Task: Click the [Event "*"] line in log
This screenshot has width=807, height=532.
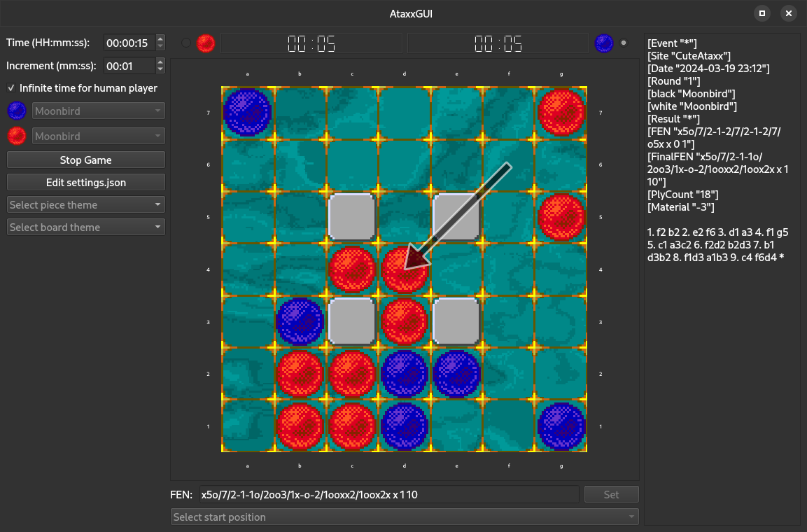Action: (x=672, y=43)
